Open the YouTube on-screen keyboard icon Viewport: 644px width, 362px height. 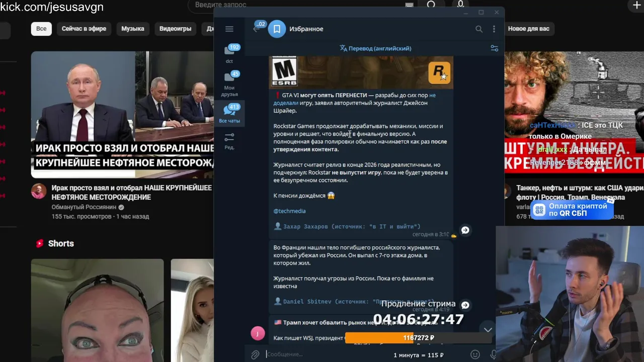pos(410,5)
